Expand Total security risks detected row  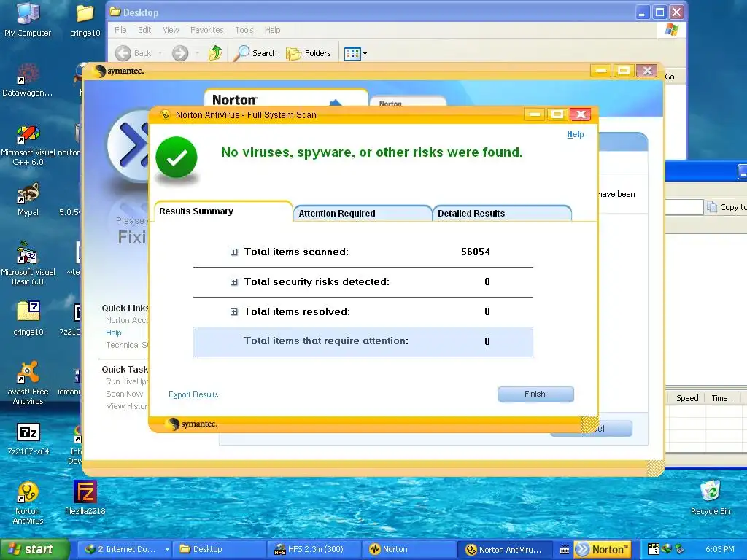[233, 282]
